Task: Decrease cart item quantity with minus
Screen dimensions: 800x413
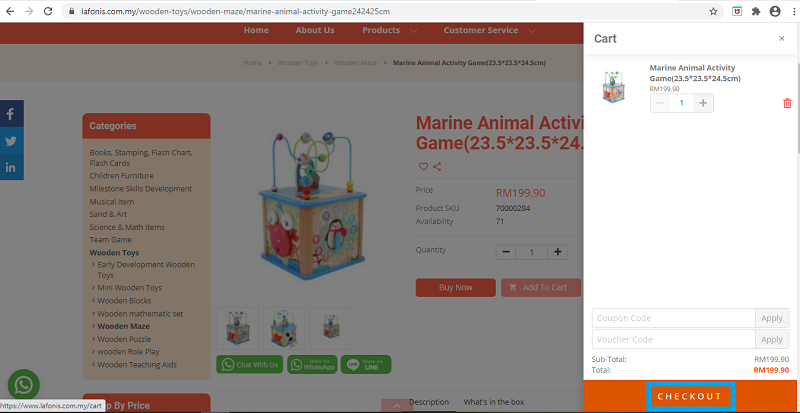Action: point(660,103)
